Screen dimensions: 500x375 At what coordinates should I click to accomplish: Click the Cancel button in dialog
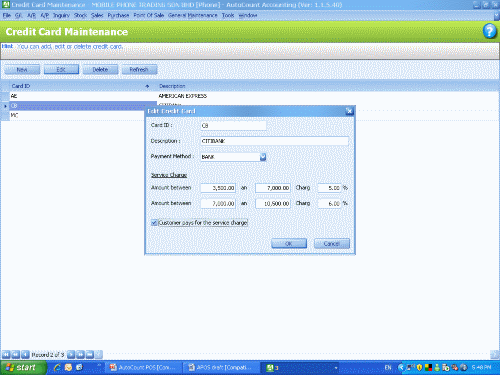tap(332, 243)
